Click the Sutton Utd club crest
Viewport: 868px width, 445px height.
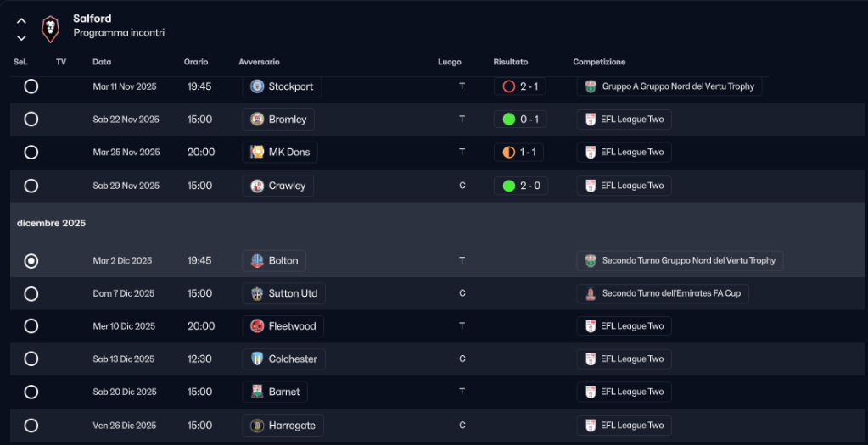coord(257,294)
